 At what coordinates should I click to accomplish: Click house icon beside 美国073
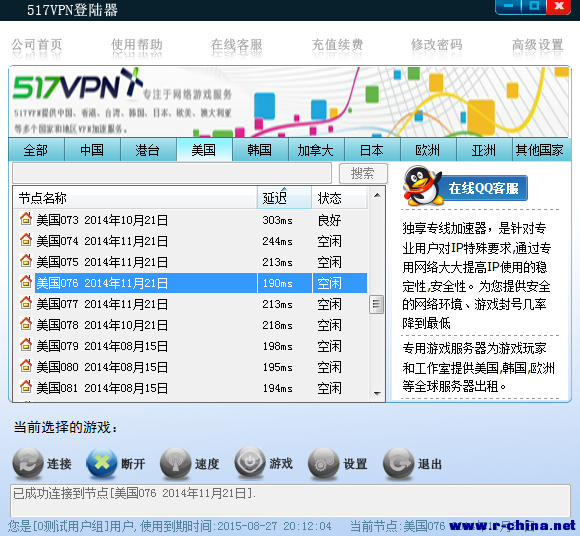(26, 219)
